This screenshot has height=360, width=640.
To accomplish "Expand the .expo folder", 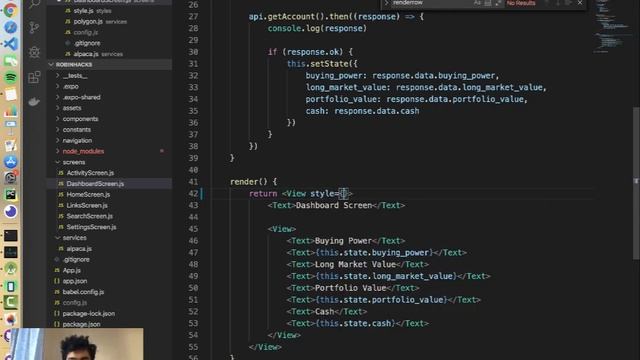I will click(110, 87).
